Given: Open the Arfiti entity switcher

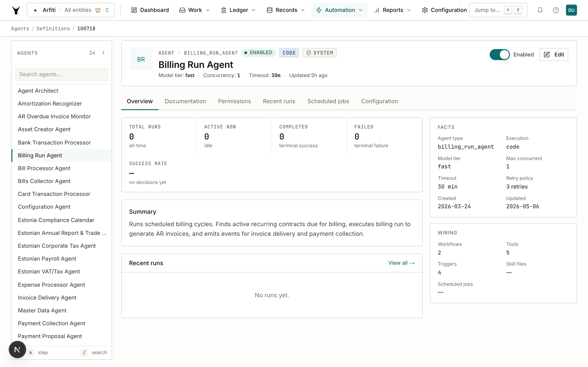Looking at the screenshot, I should (x=71, y=10).
